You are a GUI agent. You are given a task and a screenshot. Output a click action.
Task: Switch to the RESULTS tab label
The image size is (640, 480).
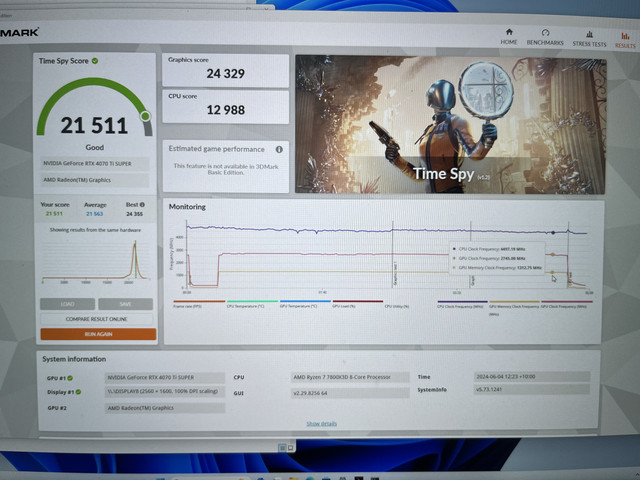point(625,46)
